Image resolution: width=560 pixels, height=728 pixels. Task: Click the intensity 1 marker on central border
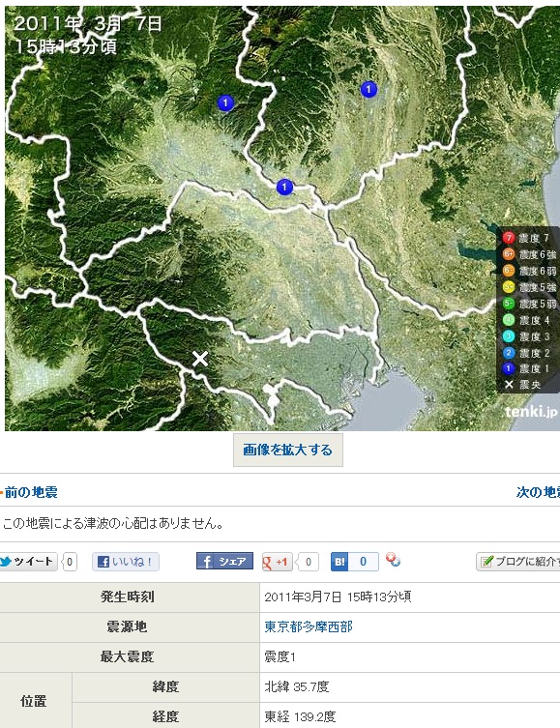click(284, 187)
